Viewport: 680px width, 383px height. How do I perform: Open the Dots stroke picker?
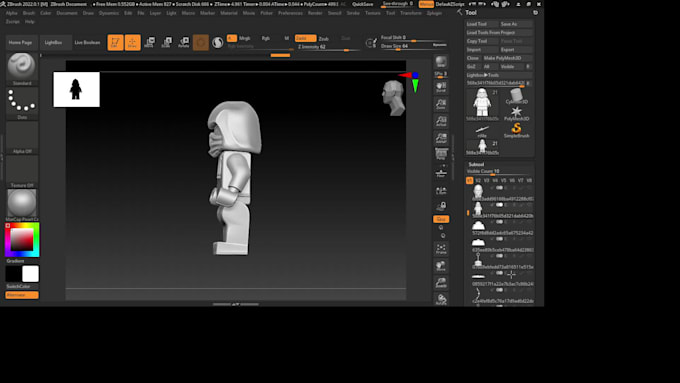click(22, 101)
